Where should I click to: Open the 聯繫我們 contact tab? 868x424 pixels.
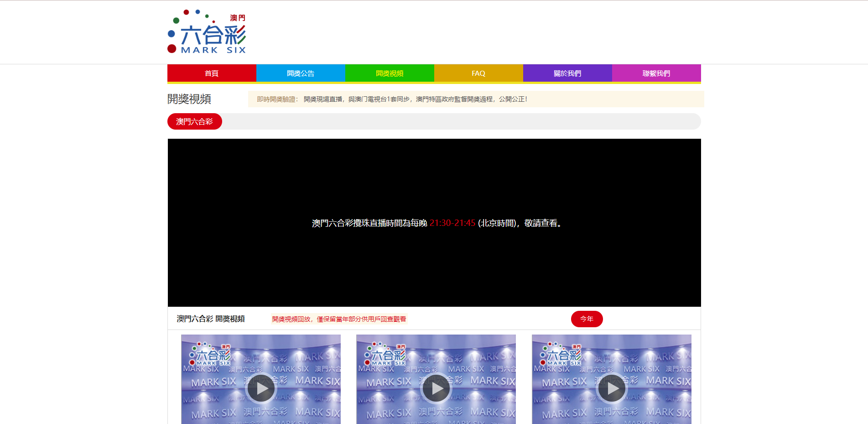click(656, 73)
